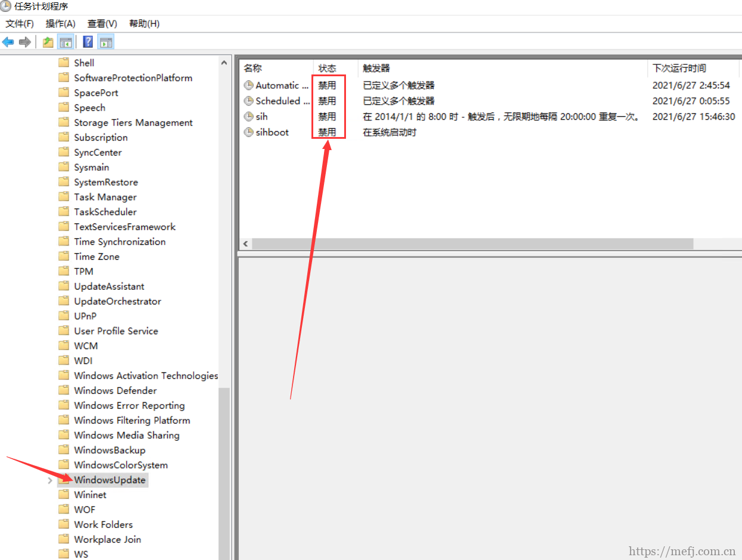Click the SpacePort folder icon

tap(64, 92)
